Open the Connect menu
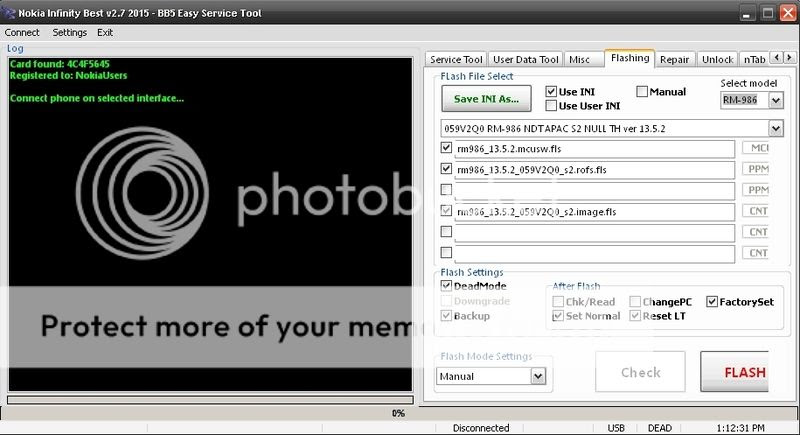 pos(22,33)
